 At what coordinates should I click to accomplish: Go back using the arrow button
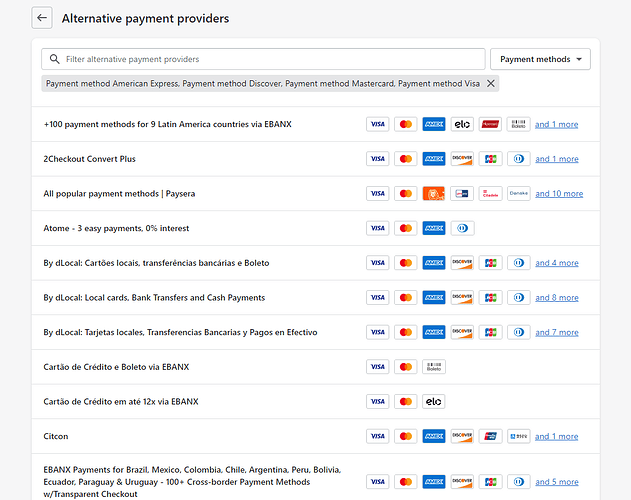[41, 18]
